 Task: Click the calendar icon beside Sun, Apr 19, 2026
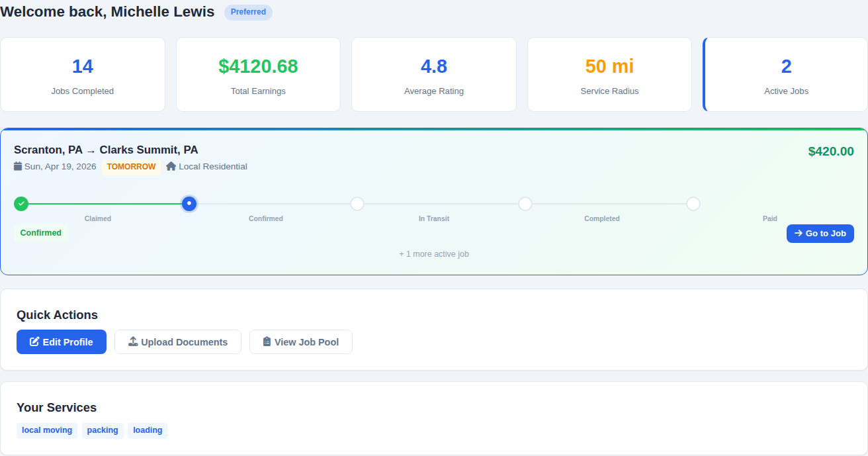[18, 167]
